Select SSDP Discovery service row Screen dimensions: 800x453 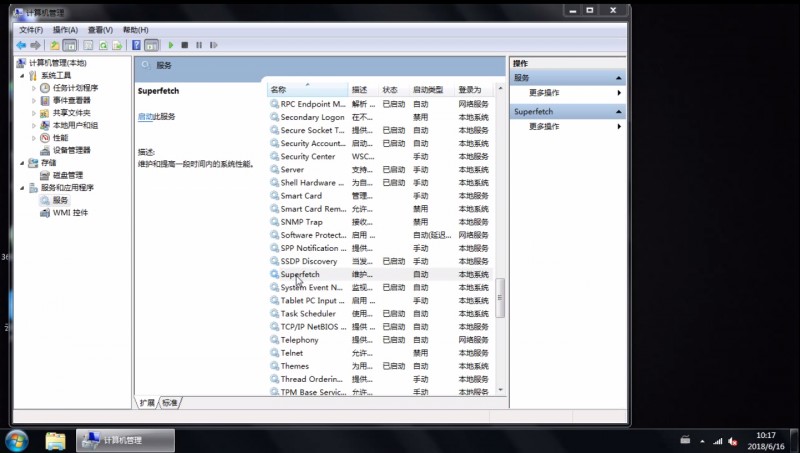point(380,261)
